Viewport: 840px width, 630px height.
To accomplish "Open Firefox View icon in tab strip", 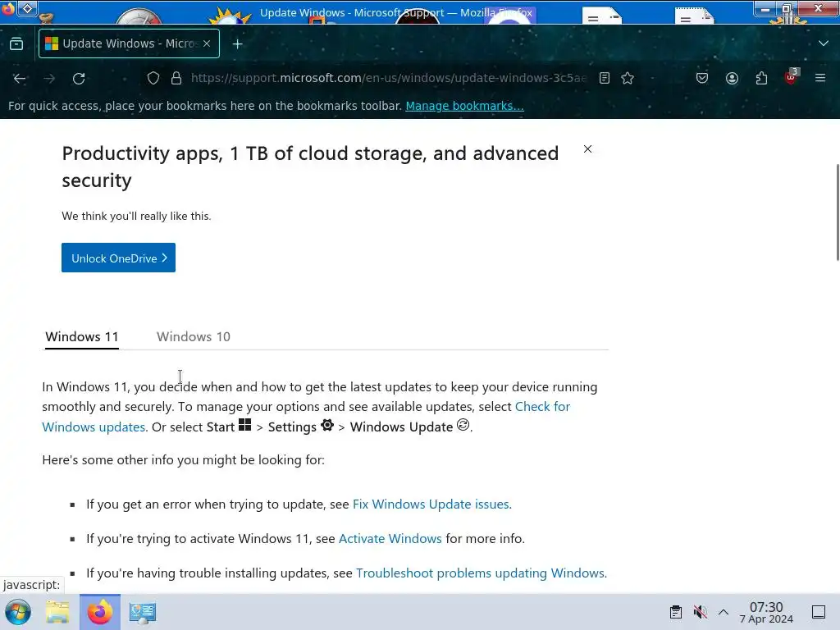I will click(x=16, y=43).
